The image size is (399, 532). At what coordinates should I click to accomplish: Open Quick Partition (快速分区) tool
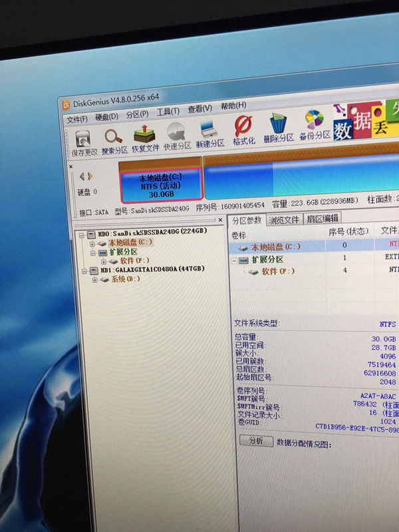(x=177, y=136)
